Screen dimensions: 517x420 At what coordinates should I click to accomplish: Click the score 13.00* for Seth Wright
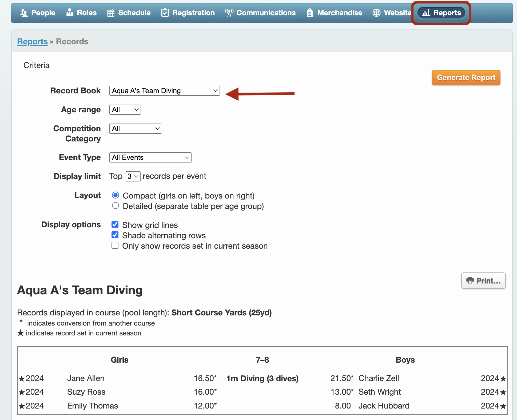click(342, 392)
